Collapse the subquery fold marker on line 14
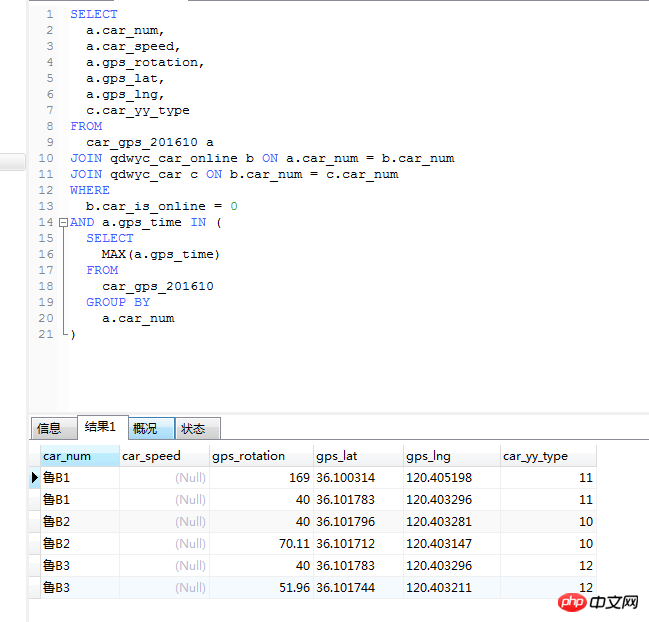Image resolution: width=649 pixels, height=622 pixels. click(x=63, y=223)
